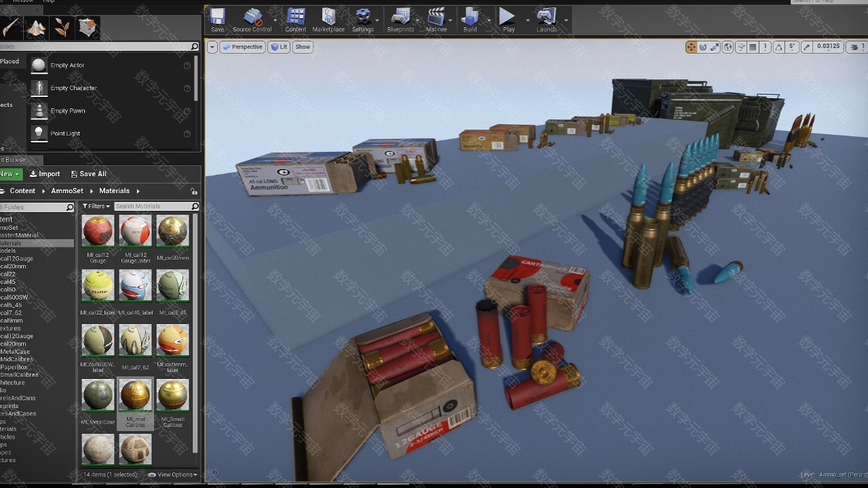This screenshot has width=868, height=488.
Task: Open the viewport options dropdown arrow
Action: point(212,47)
